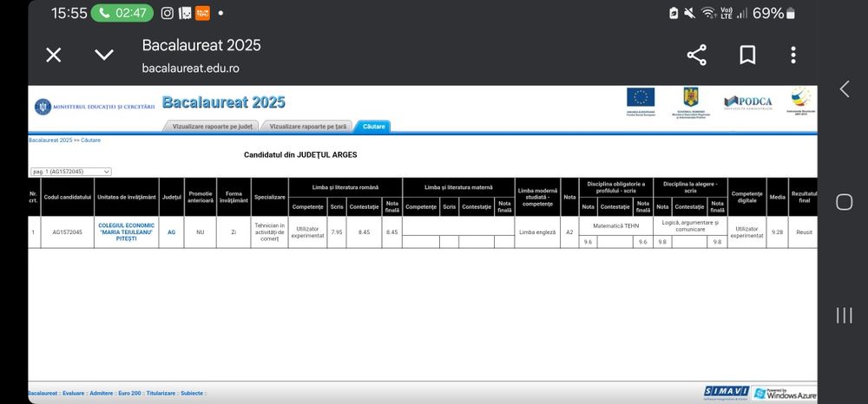Tap the recent apps navigation button

point(845,316)
